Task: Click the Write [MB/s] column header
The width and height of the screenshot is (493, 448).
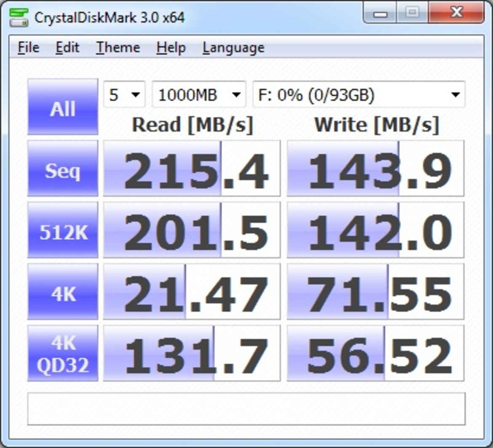Action: point(376,125)
